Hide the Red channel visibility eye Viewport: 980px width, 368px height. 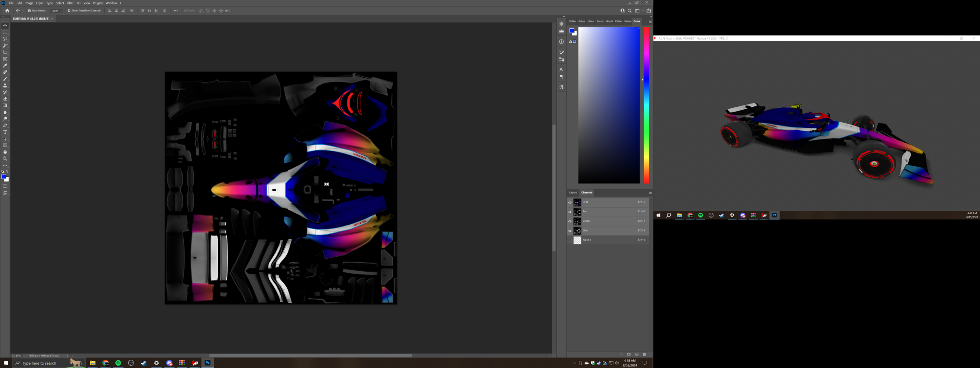[570, 212]
